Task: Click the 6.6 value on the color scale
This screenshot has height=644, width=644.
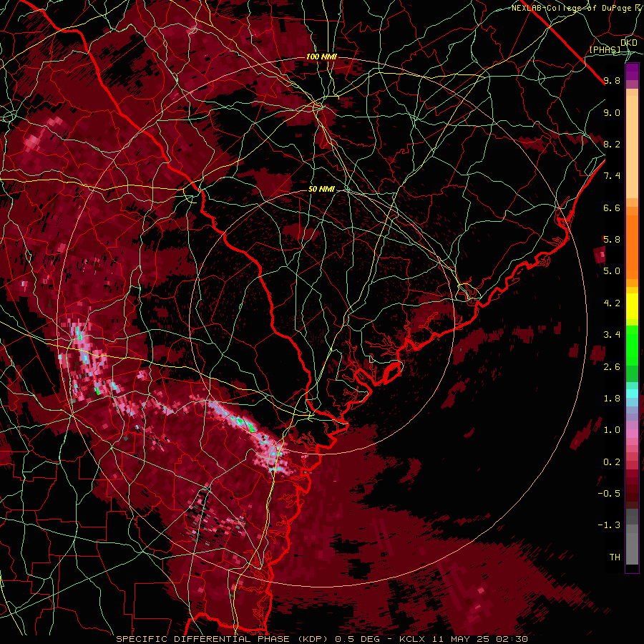Action: tap(612, 208)
